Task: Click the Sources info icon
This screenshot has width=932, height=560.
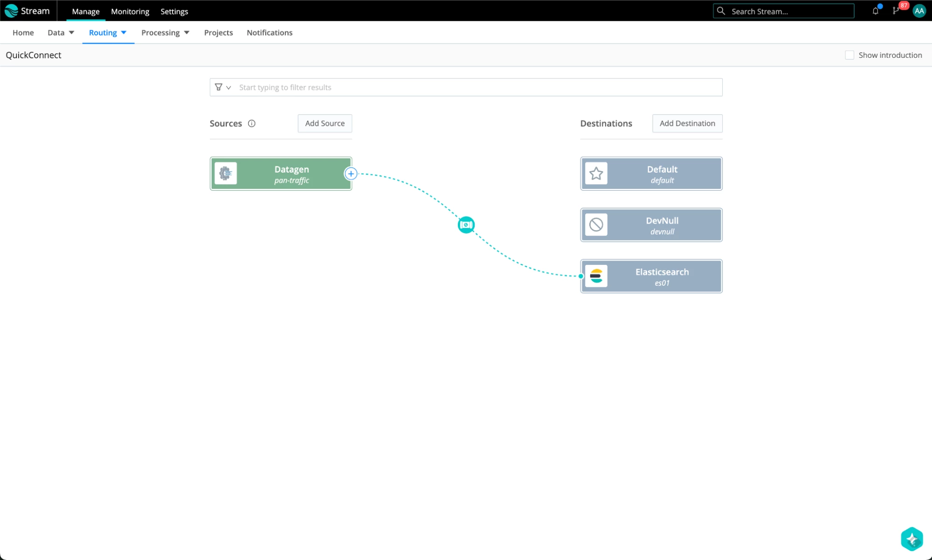Action: pyautogui.click(x=252, y=124)
